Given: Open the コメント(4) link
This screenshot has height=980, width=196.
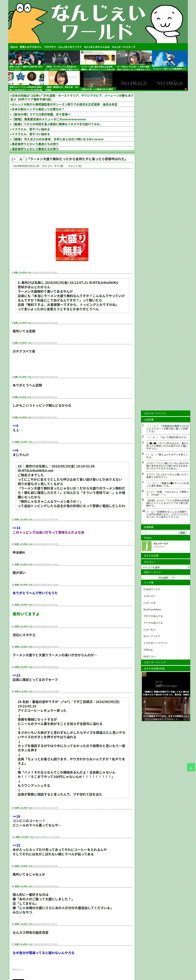Looking at the screenshot, I should (x=75, y=166).
